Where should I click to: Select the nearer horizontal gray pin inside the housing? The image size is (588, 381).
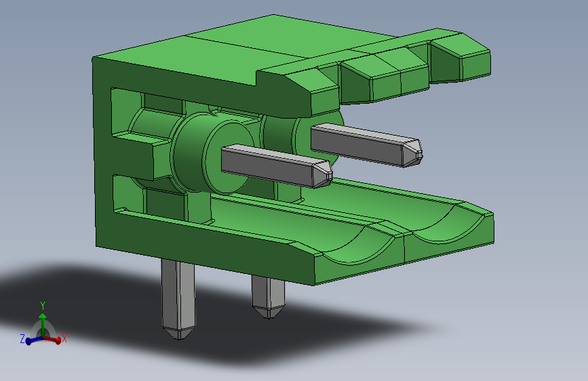point(277,167)
